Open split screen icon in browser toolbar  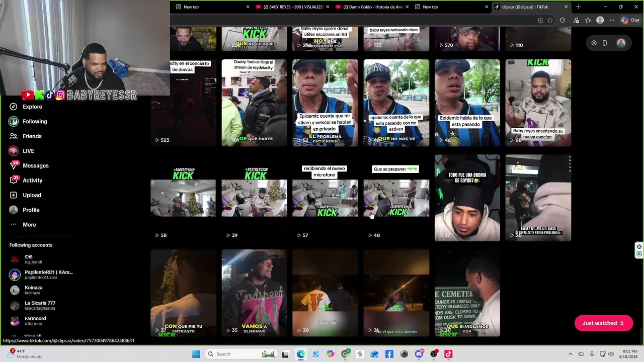[540, 20]
